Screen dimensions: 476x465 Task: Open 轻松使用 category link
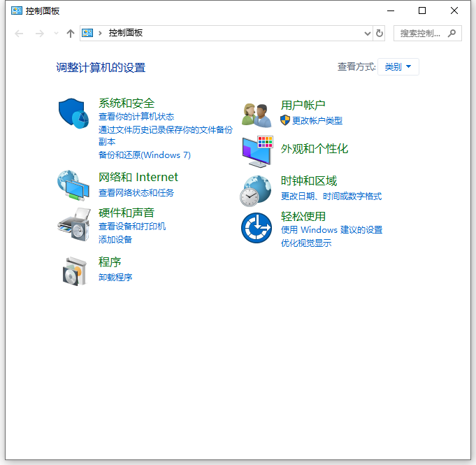303,216
